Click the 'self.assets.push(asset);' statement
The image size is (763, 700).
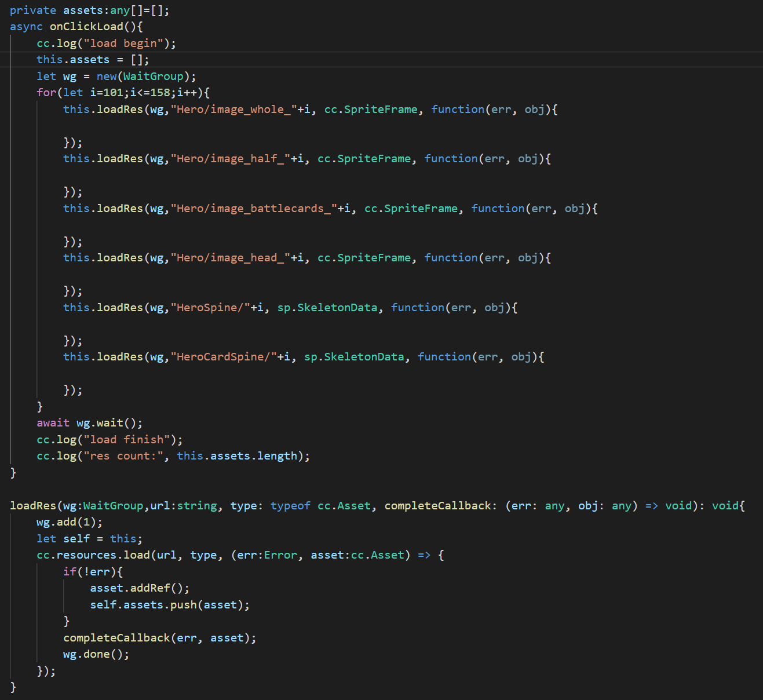(170, 605)
